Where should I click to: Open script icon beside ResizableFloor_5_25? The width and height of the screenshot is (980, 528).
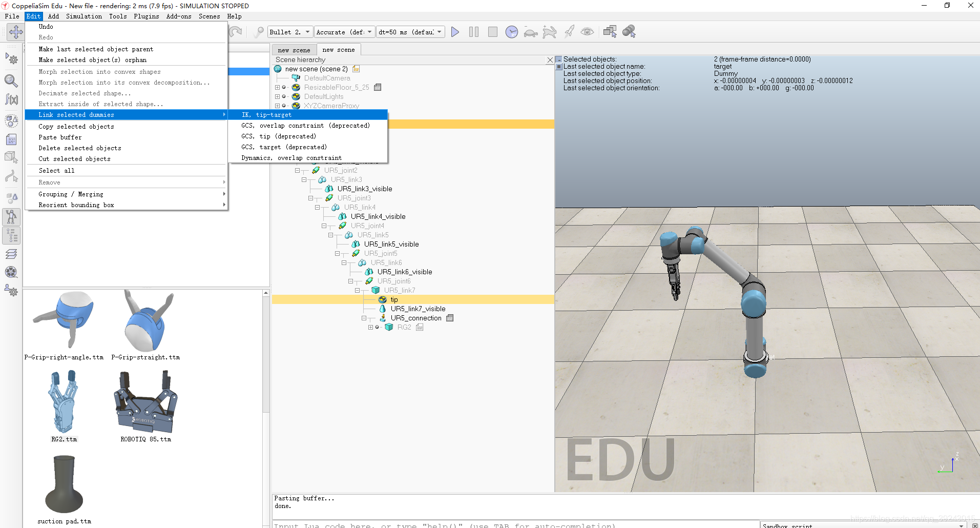tap(378, 87)
